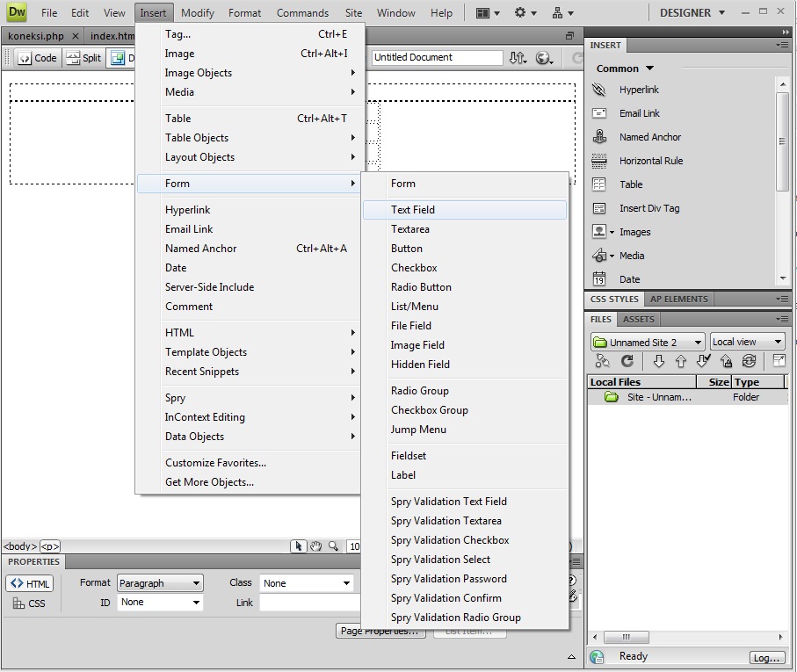This screenshot has height=672, width=797.
Task: Switch Properties to CSS mode
Action: click(x=30, y=603)
